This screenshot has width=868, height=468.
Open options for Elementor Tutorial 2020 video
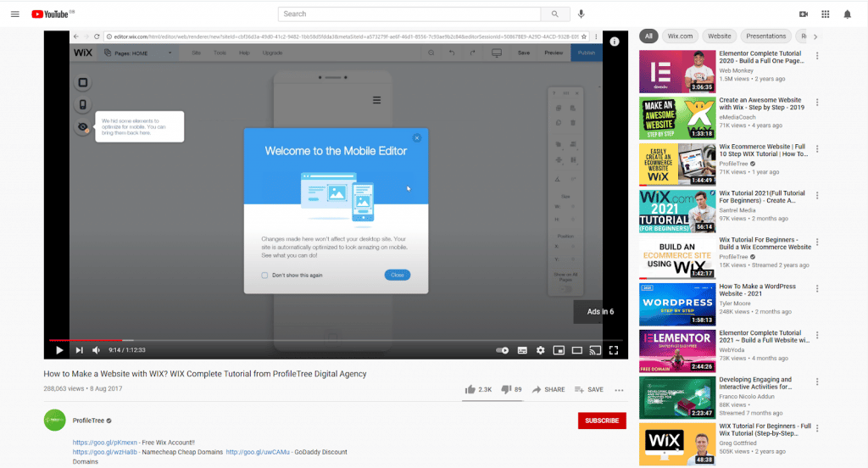click(x=817, y=56)
